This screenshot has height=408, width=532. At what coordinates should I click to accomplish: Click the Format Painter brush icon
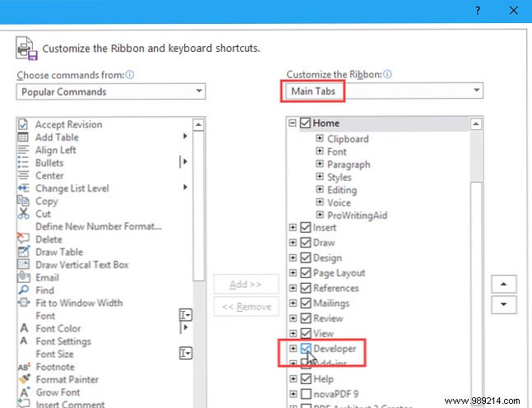pyautogui.click(x=24, y=379)
